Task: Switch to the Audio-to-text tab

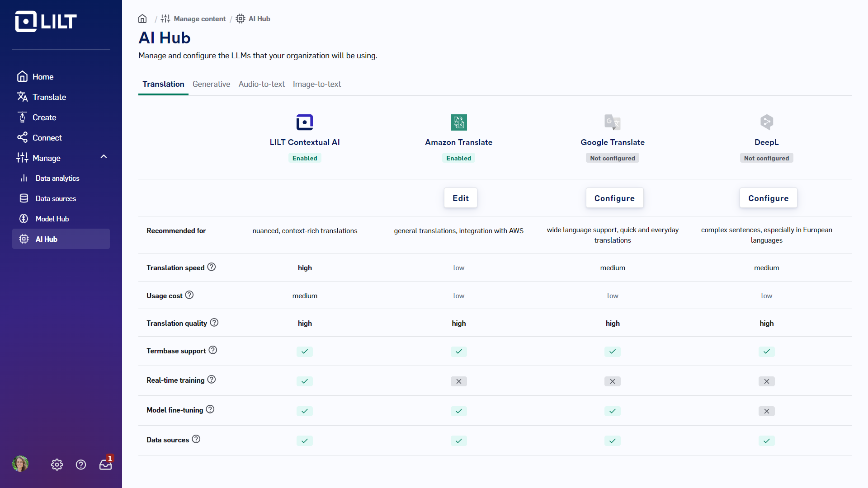Action: (x=262, y=84)
